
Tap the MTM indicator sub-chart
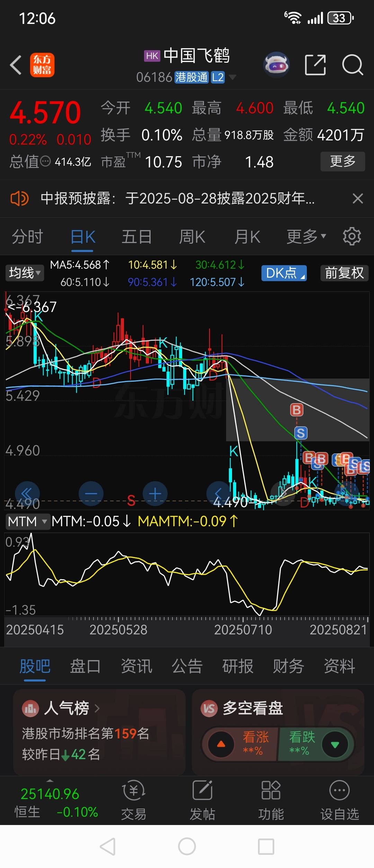point(187,575)
